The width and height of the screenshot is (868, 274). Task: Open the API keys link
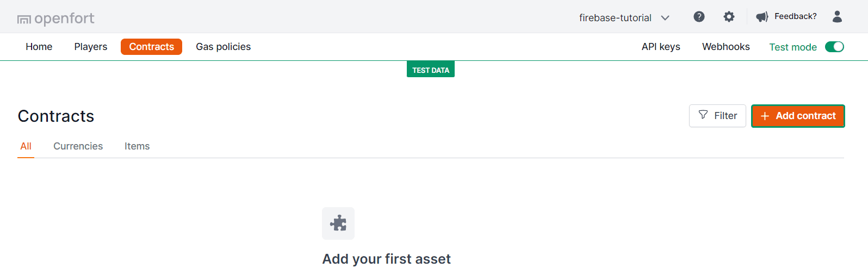(x=661, y=47)
